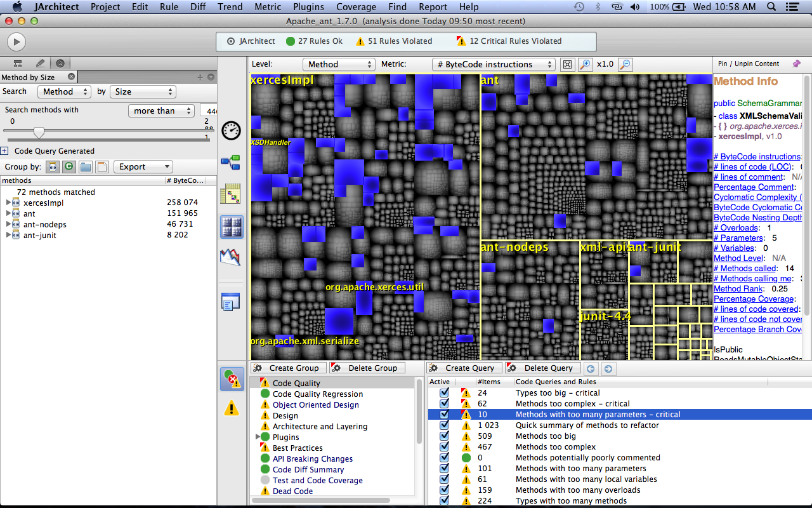This screenshot has width=812, height=508.
Task: Open the dependency matrix sidebar icon
Action: (x=231, y=195)
